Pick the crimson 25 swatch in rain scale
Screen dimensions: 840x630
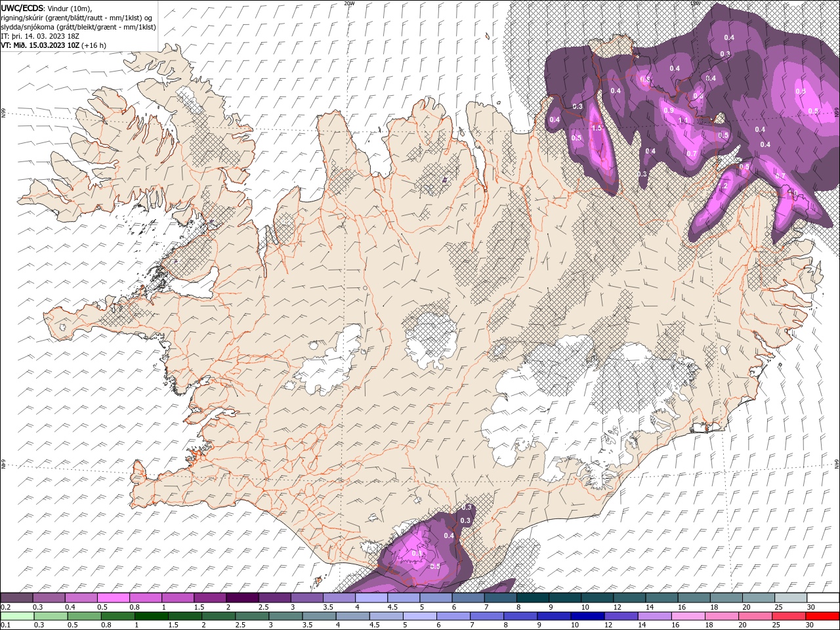(788, 616)
